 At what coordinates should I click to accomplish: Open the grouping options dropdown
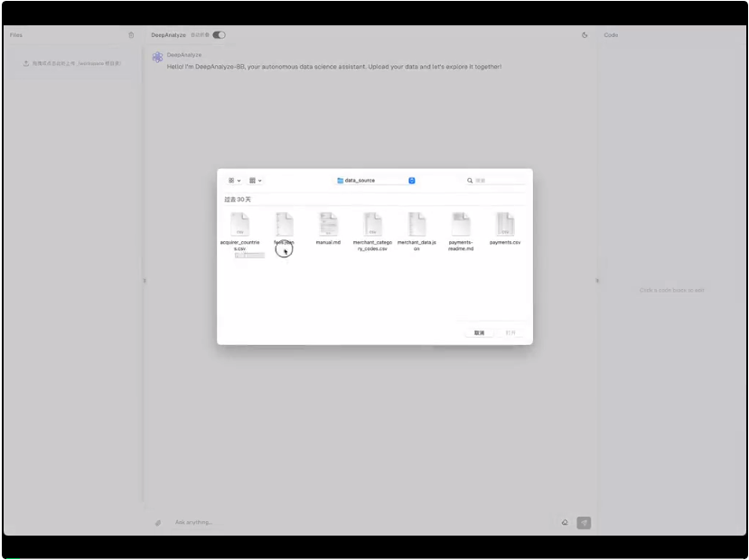[x=256, y=181]
